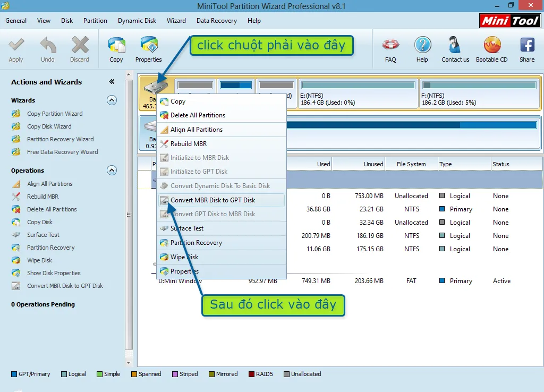Click the Surface Test sidebar link
The height and width of the screenshot is (392, 544).
44,235
